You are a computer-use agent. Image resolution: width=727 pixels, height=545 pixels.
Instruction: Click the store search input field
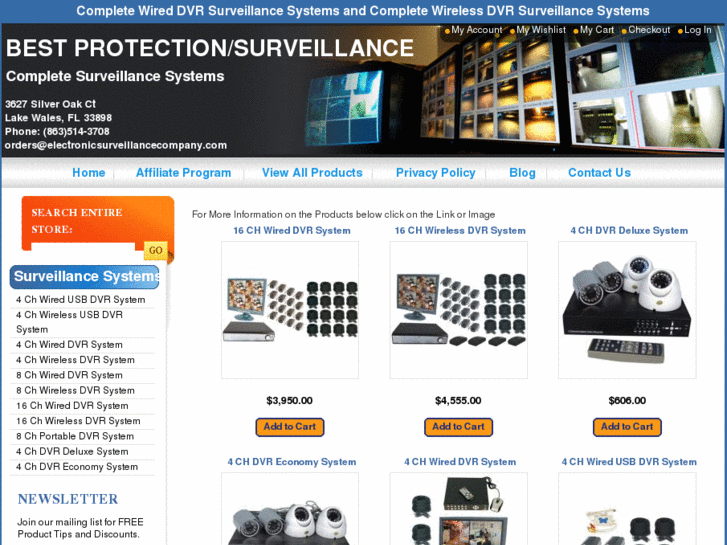[83, 249]
